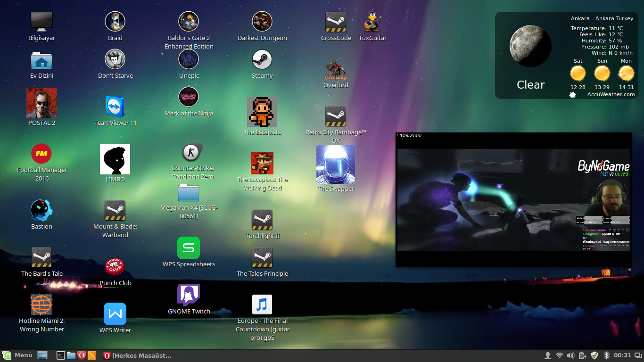Screen dimensions: 644x362
Task: Open the update manager shield icon
Action: click(594, 355)
